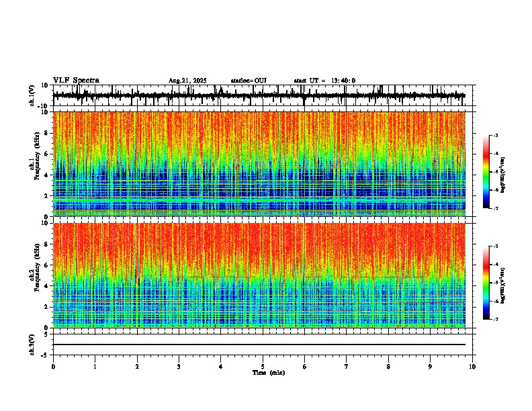Click the ch.2 color scale's log(PSD) unit label
This screenshot has width=532, height=411.
[x=503, y=286]
